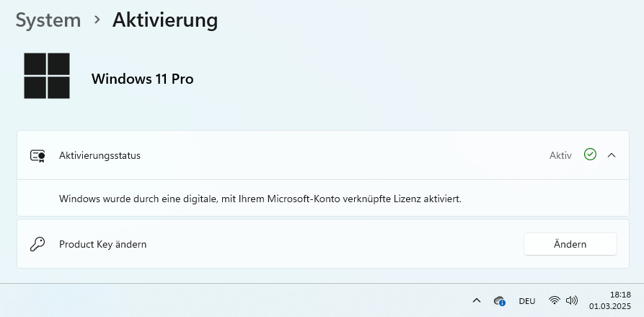Click the breadcrumb arrow between System and Aktivierung
Viewport: 644px width, 317px height.
tap(97, 19)
